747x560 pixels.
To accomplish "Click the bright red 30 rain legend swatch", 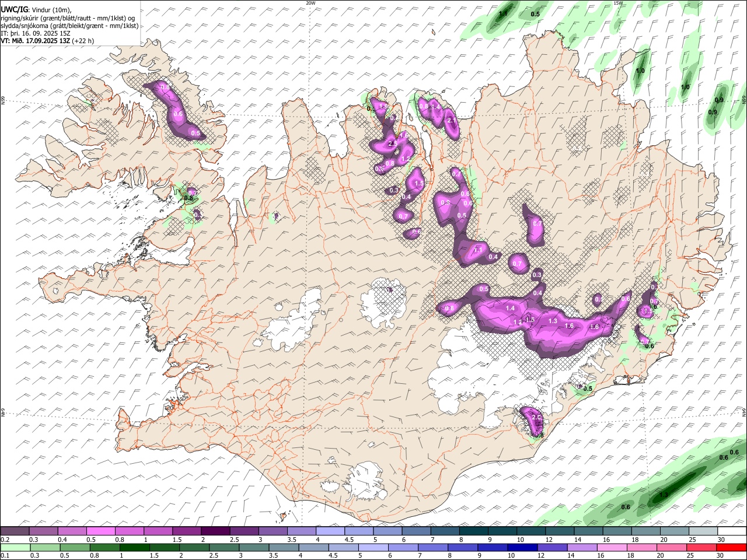I will click(x=731, y=547).
